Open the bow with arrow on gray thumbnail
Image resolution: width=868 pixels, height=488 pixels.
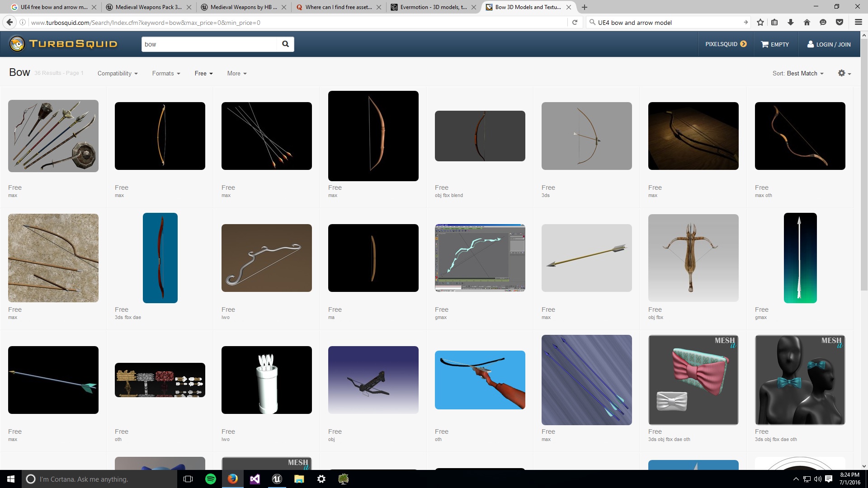[x=587, y=136]
